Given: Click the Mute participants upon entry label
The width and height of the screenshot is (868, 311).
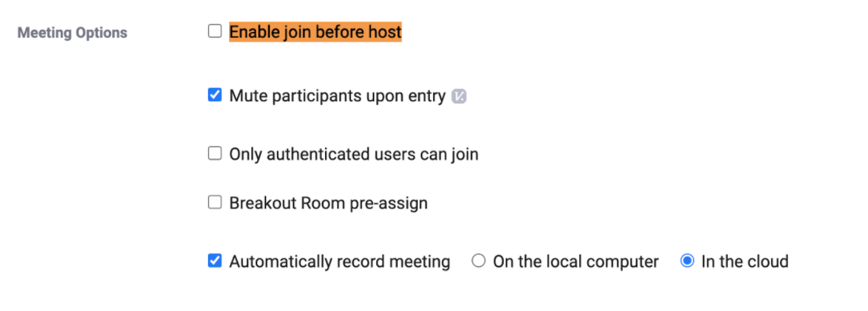Looking at the screenshot, I should [x=338, y=96].
